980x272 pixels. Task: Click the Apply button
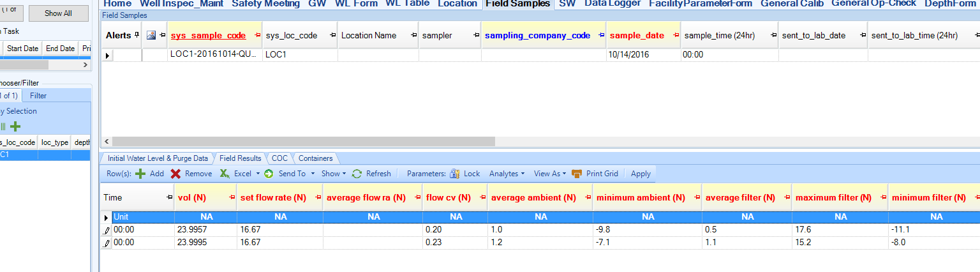click(641, 174)
